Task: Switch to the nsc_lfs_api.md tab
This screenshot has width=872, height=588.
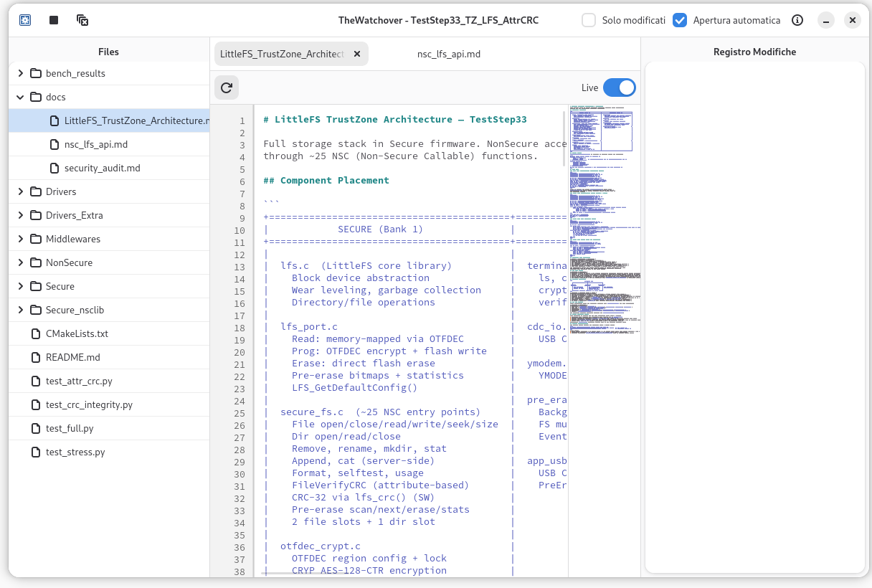Action: (x=448, y=54)
